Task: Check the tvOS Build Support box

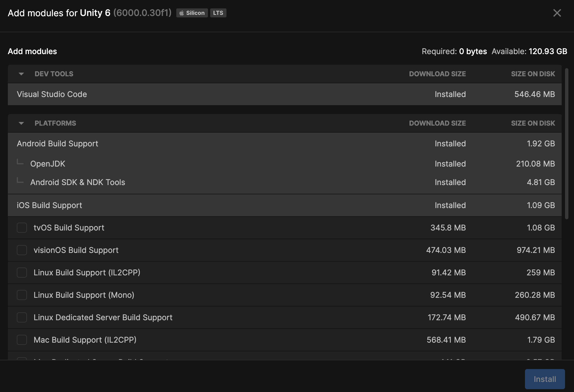Action: 22,228
